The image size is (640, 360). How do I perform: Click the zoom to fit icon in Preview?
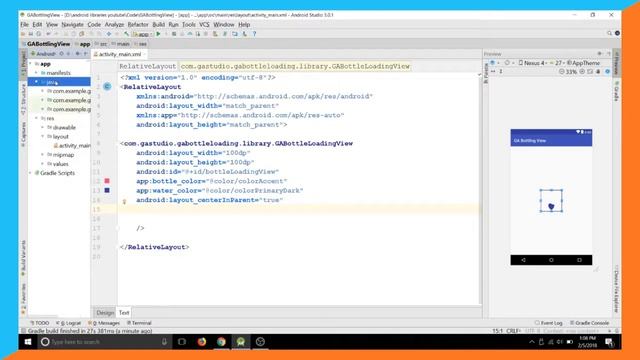590,71
